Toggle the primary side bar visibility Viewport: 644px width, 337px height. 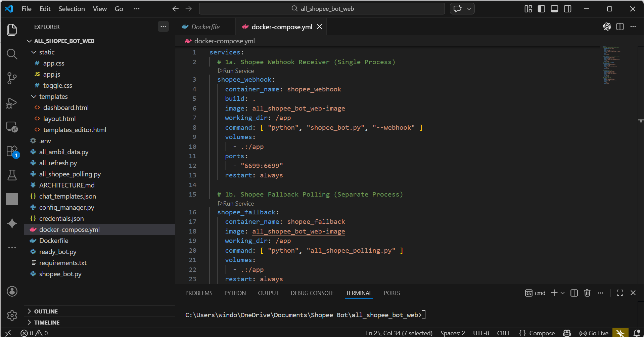(541, 9)
